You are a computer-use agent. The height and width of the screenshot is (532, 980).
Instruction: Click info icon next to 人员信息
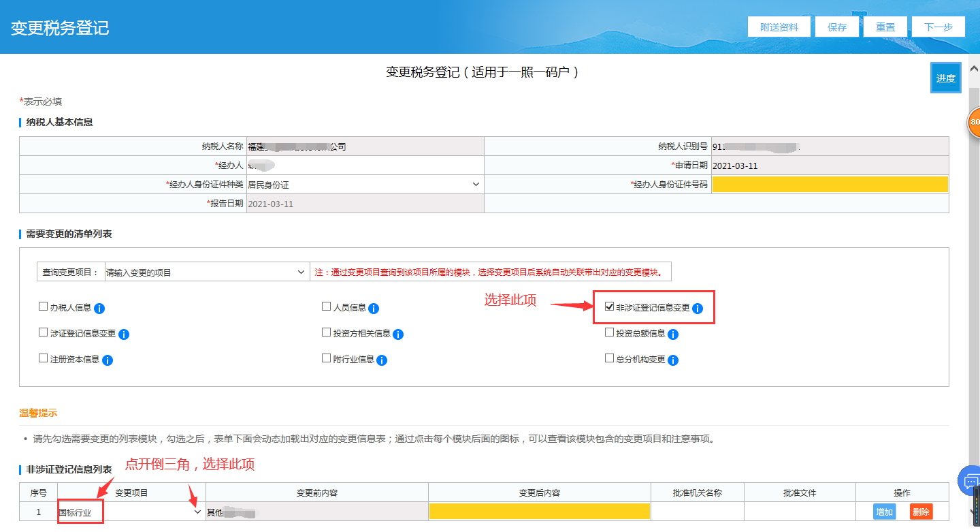pyautogui.click(x=374, y=309)
